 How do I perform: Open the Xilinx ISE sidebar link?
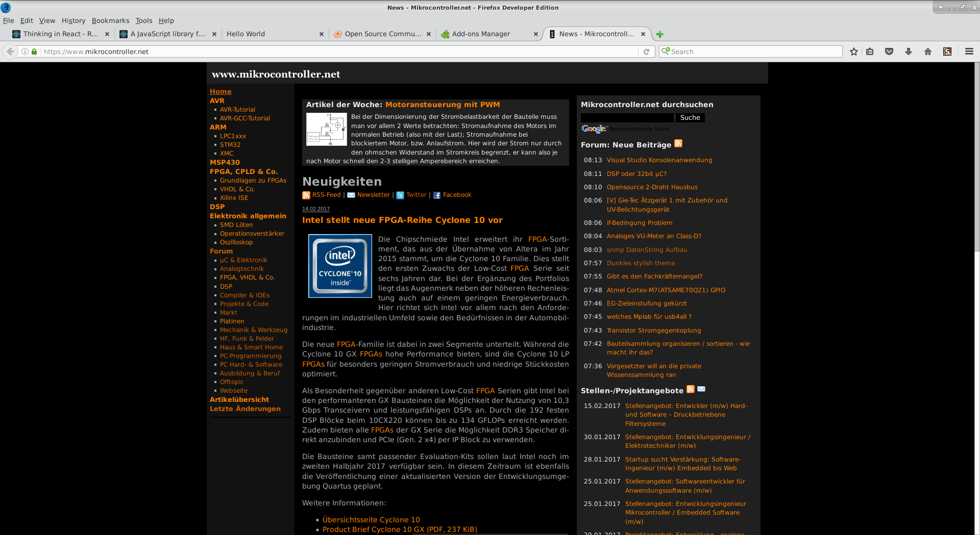coord(234,198)
